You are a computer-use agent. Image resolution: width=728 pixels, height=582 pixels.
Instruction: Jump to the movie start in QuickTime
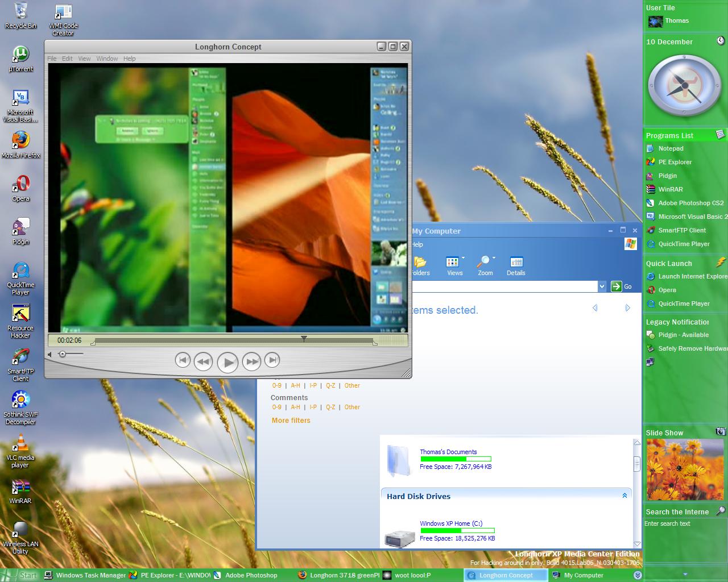tap(183, 360)
